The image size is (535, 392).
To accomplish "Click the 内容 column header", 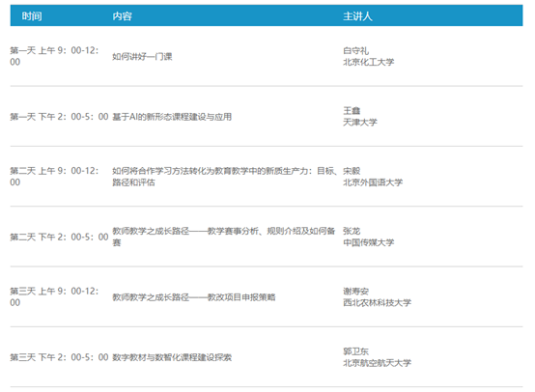I will [122, 15].
